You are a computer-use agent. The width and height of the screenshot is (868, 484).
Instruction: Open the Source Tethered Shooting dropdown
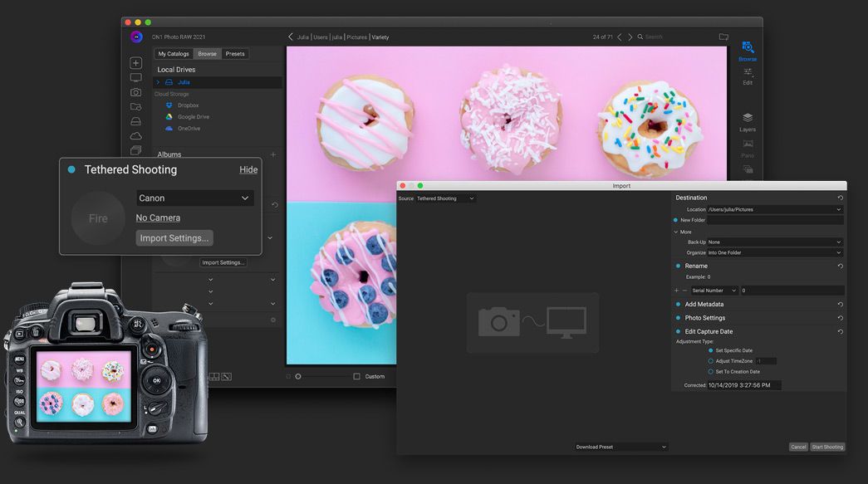click(445, 198)
